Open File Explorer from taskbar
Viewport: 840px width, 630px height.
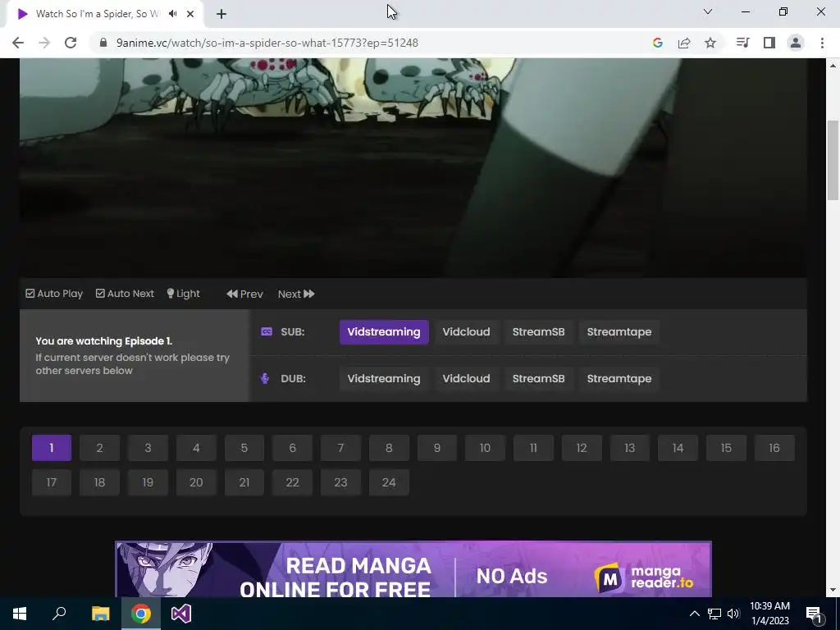pos(100,614)
